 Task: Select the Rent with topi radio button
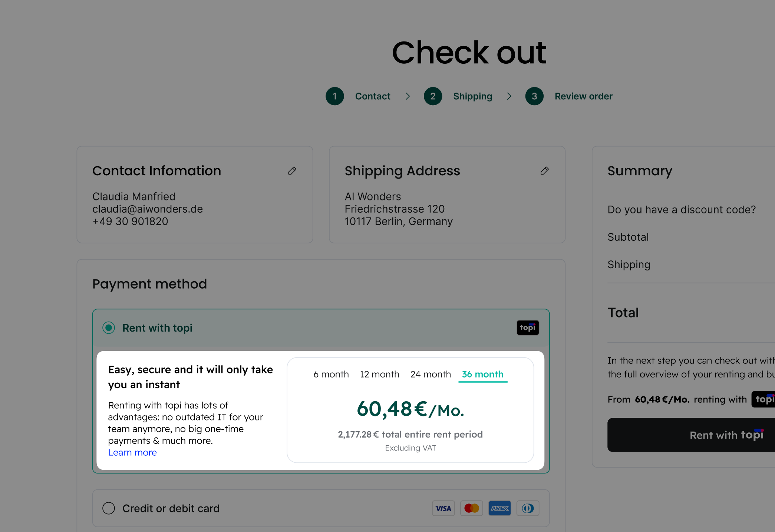click(109, 328)
